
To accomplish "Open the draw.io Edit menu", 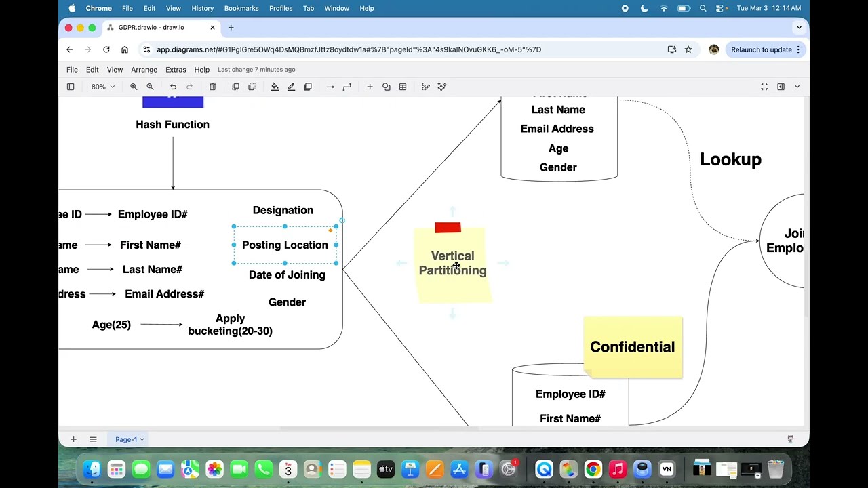I will (92, 70).
